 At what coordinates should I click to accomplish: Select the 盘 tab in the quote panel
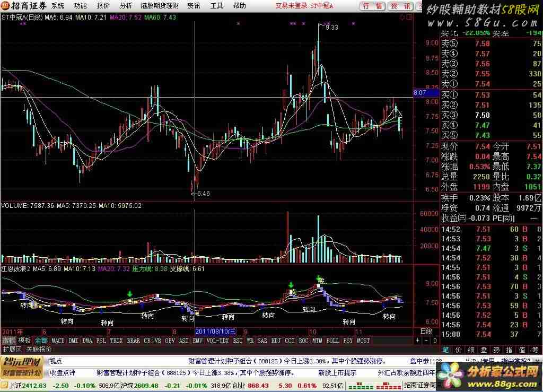pyautogui.click(x=484, y=350)
